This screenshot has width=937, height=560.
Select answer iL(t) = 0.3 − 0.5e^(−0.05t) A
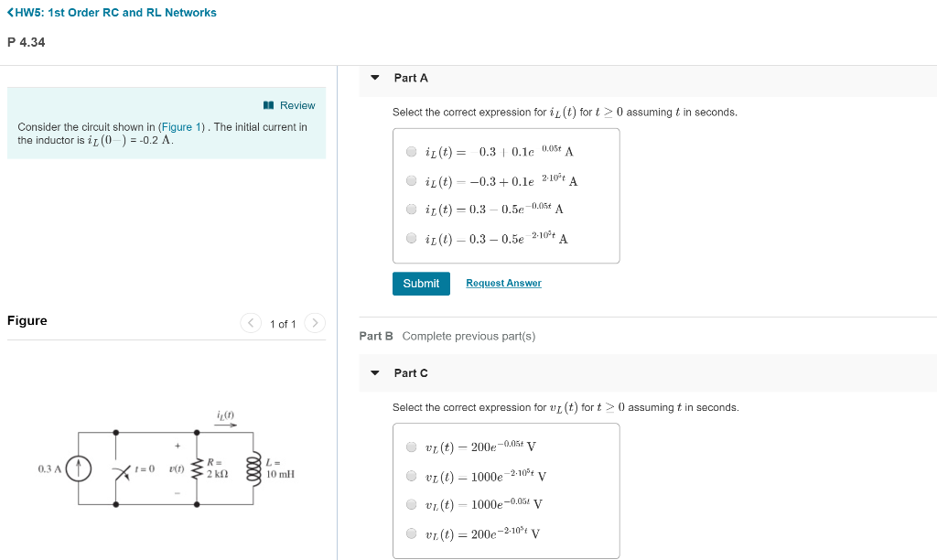[412, 210]
